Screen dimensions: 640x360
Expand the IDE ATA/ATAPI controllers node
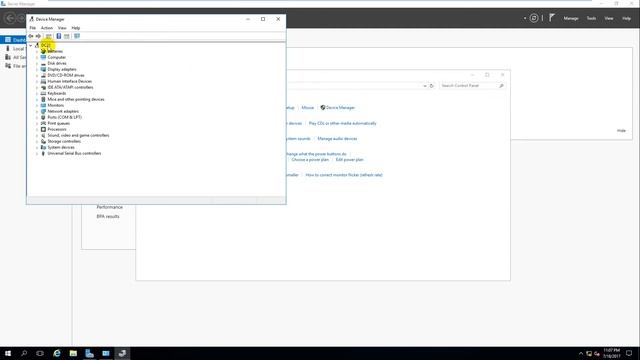point(37,87)
